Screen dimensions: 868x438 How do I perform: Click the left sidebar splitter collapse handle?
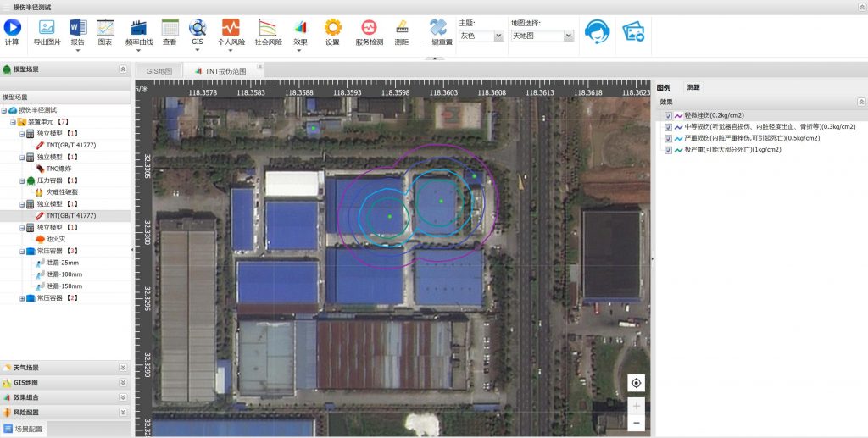coord(132,250)
